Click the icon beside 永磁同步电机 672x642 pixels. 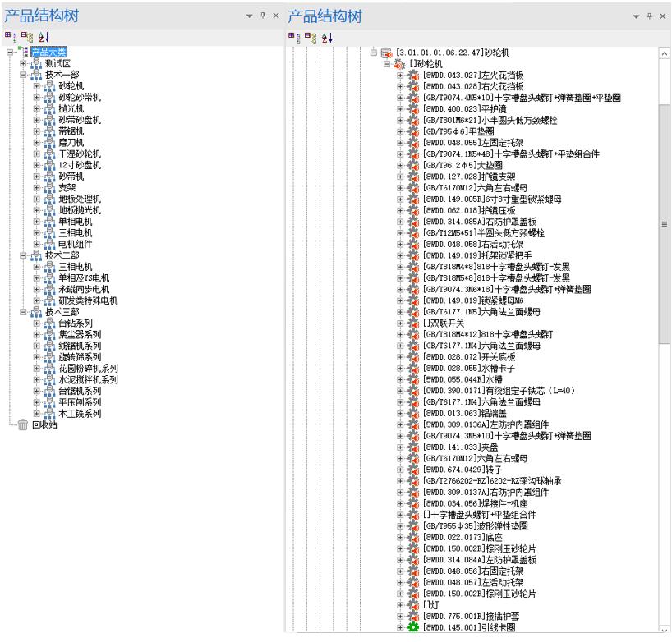50,289
